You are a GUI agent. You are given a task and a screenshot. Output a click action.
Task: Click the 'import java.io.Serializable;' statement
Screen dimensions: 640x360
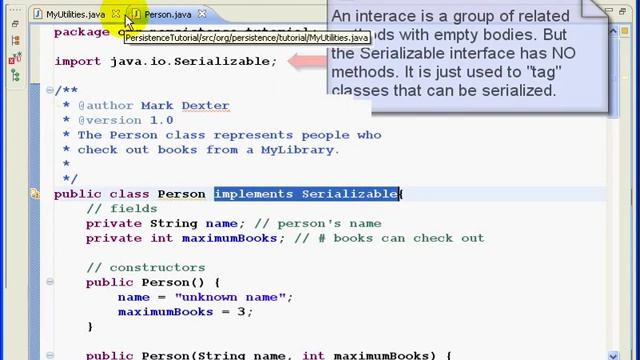[x=166, y=62]
